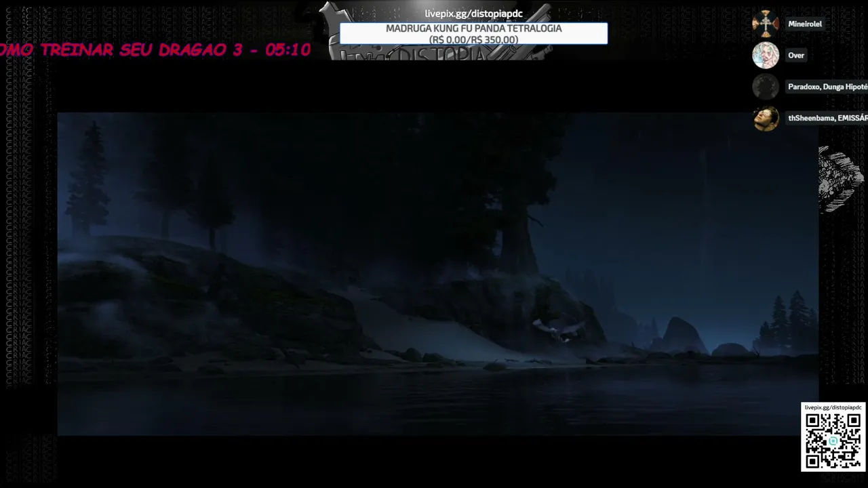Click the dark avatar beside Paradoxo
Screen dimensions: 868x488
[x=766, y=87]
